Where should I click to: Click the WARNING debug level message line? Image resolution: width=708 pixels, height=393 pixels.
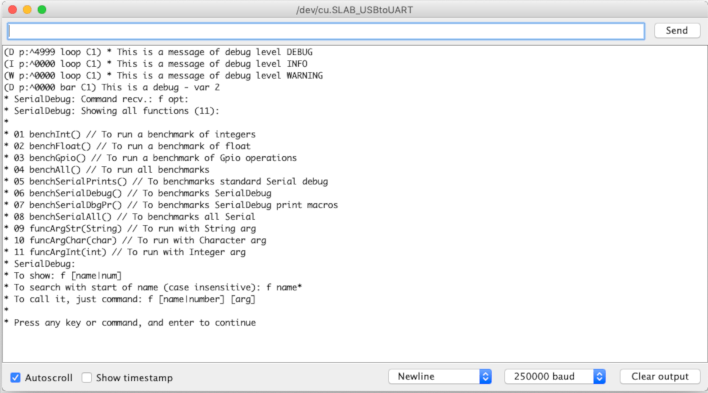pyautogui.click(x=163, y=75)
